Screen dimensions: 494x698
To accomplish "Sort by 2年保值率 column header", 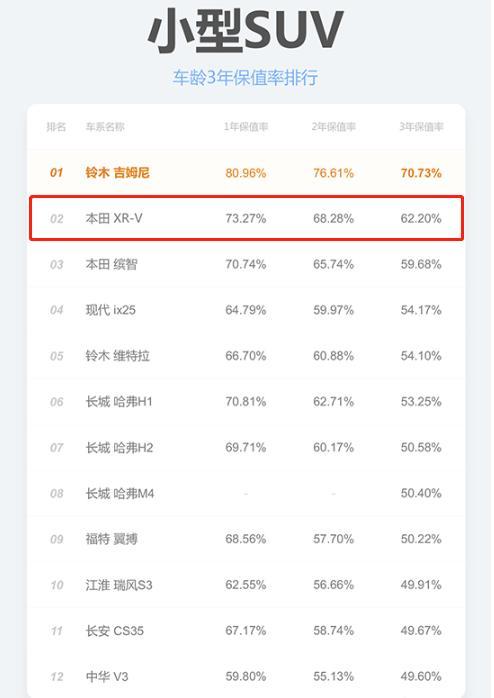I will click(333, 127).
